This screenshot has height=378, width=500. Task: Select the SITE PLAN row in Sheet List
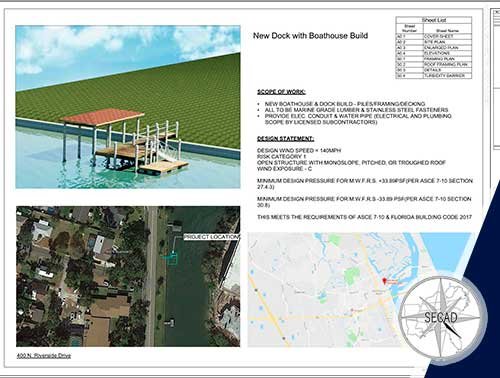point(434,42)
